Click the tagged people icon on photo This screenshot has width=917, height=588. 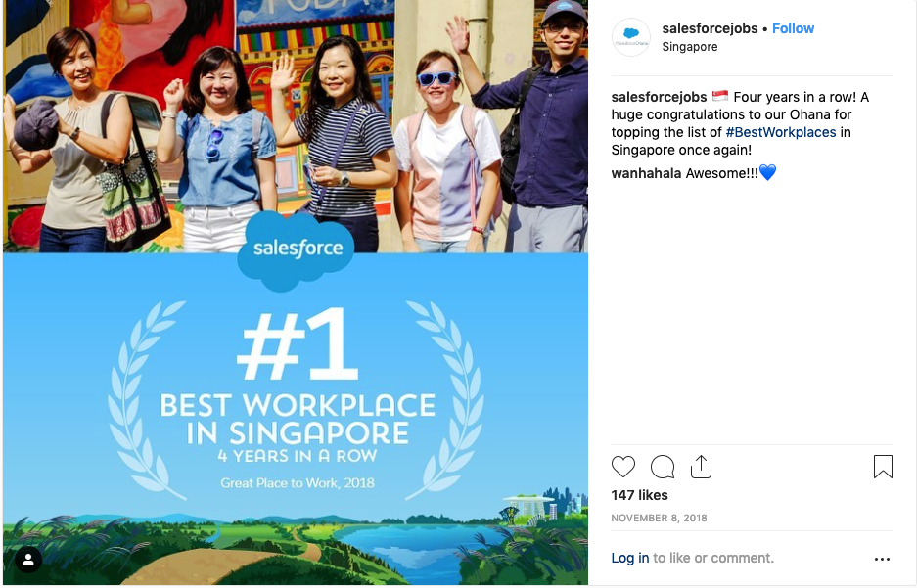click(28, 560)
